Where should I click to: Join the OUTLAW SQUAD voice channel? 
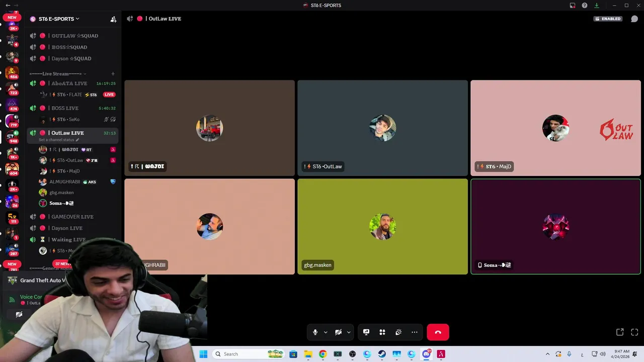[x=73, y=36]
